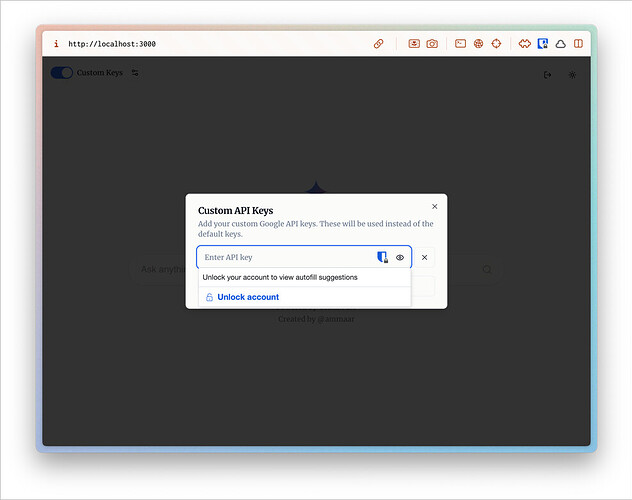Toggle the Custom Keys switch
This screenshot has height=500, width=632.
click(x=62, y=73)
